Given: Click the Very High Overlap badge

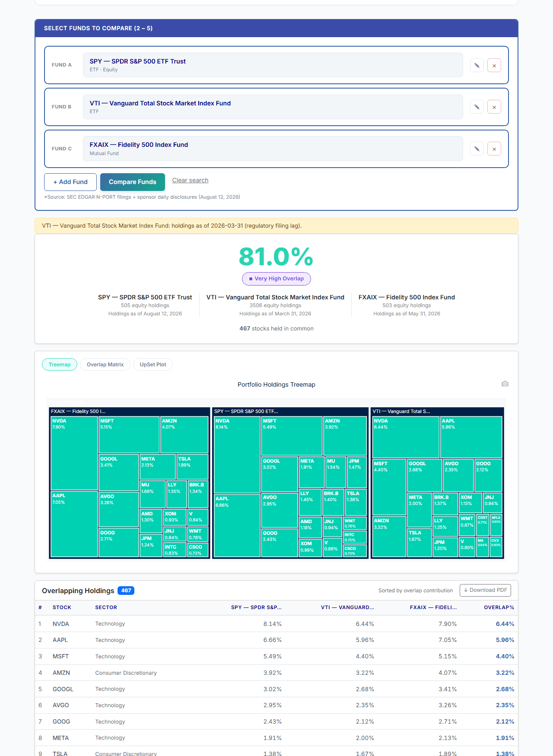Looking at the screenshot, I should coord(276,279).
